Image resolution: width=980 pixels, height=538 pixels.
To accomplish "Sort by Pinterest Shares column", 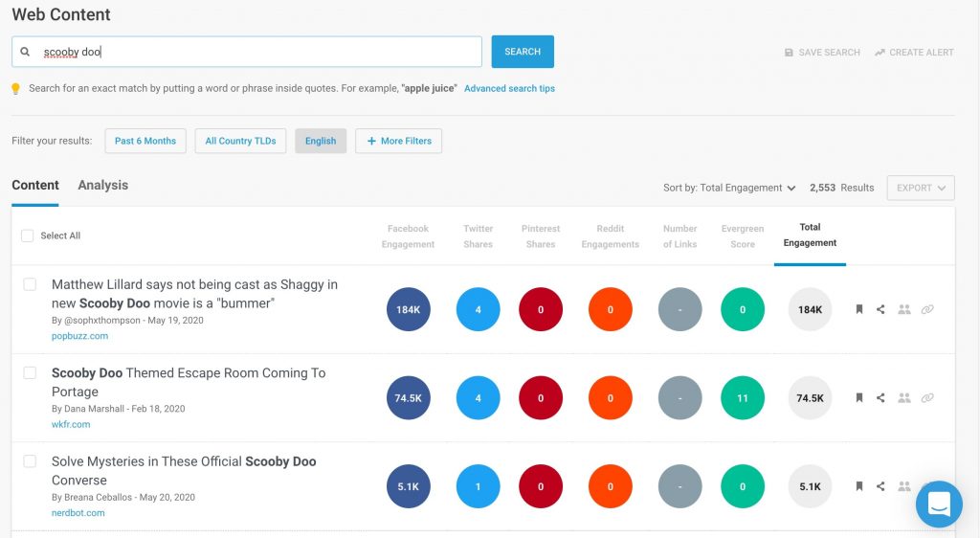I will tap(541, 236).
